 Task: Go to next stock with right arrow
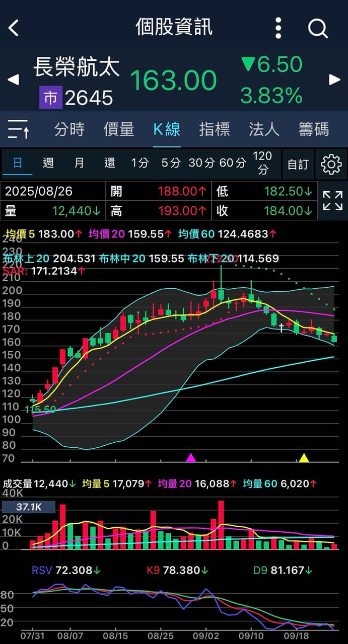[334, 79]
